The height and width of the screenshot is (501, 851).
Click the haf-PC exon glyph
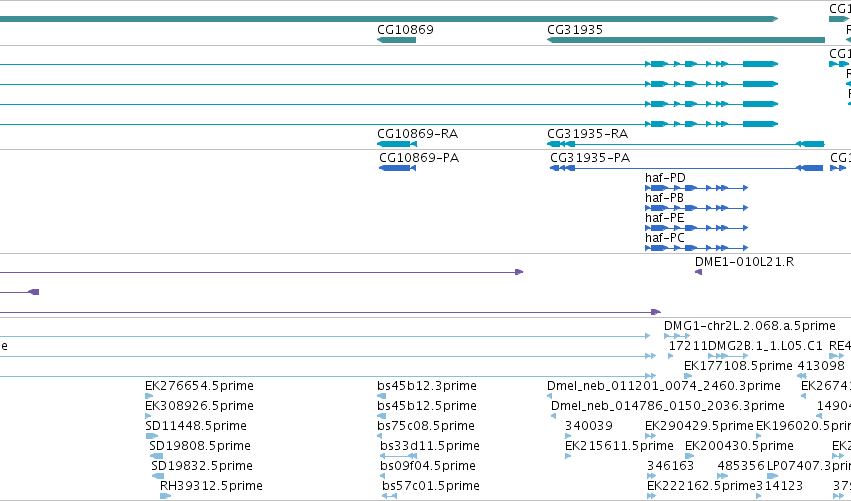[696, 248]
